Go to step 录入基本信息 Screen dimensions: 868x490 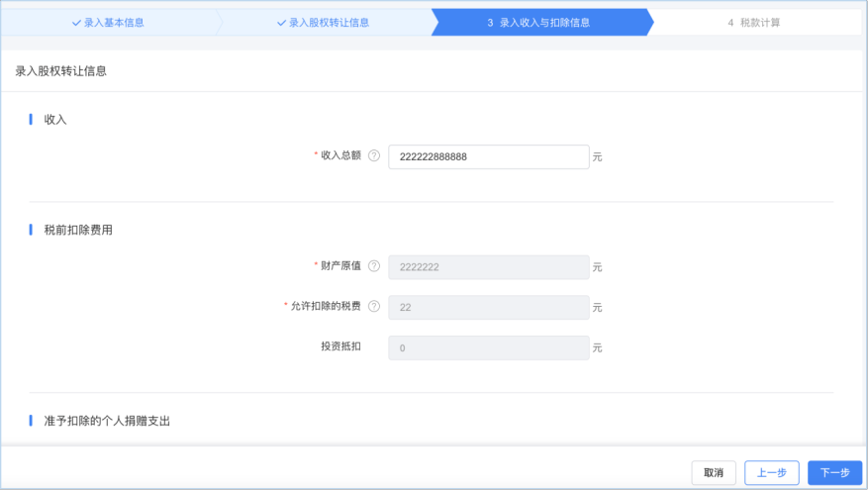coord(108,23)
